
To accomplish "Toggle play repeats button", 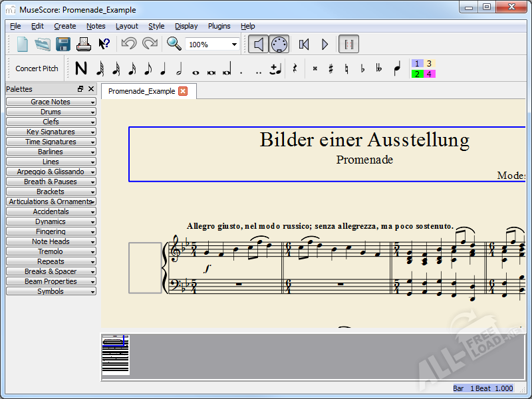I will (349, 45).
